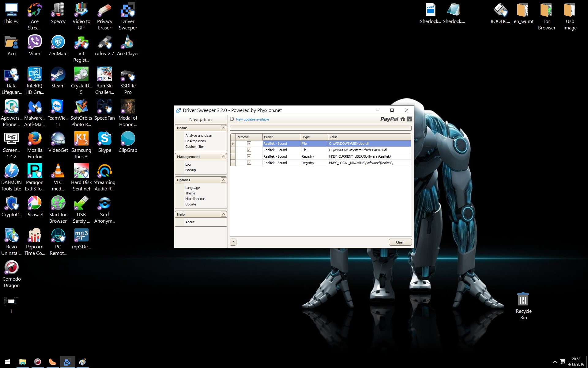Viewport: 588px width, 368px height.
Task: Select the Speccy desktop icon
Action: (x=58, y=13)
